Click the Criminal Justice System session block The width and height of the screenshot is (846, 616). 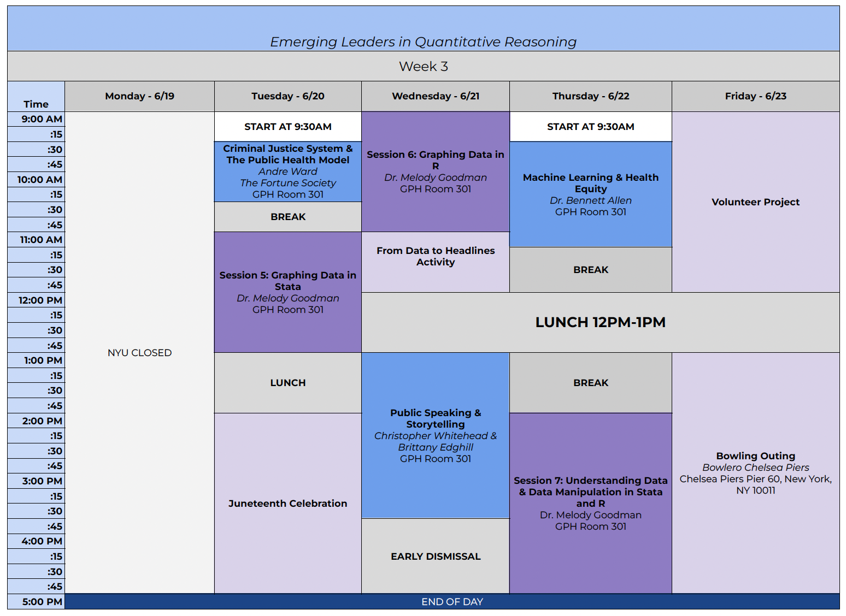click(x=287, y=171)
